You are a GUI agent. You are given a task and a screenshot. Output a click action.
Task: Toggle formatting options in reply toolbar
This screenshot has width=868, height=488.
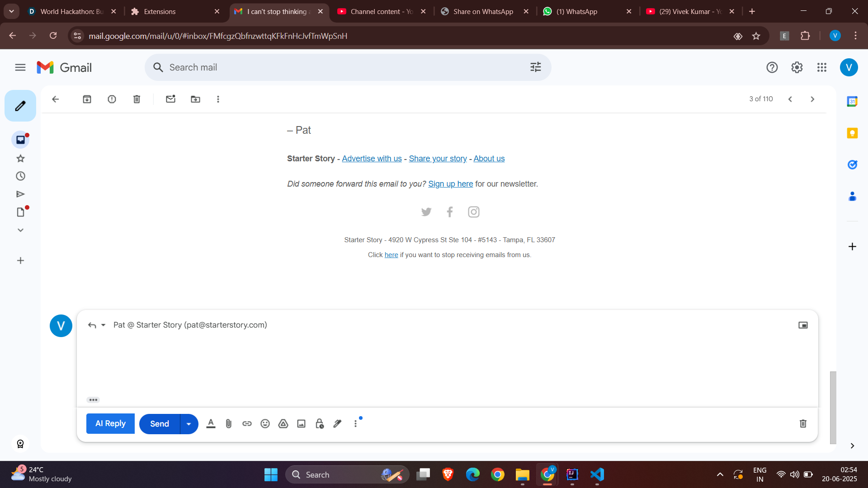211,424
